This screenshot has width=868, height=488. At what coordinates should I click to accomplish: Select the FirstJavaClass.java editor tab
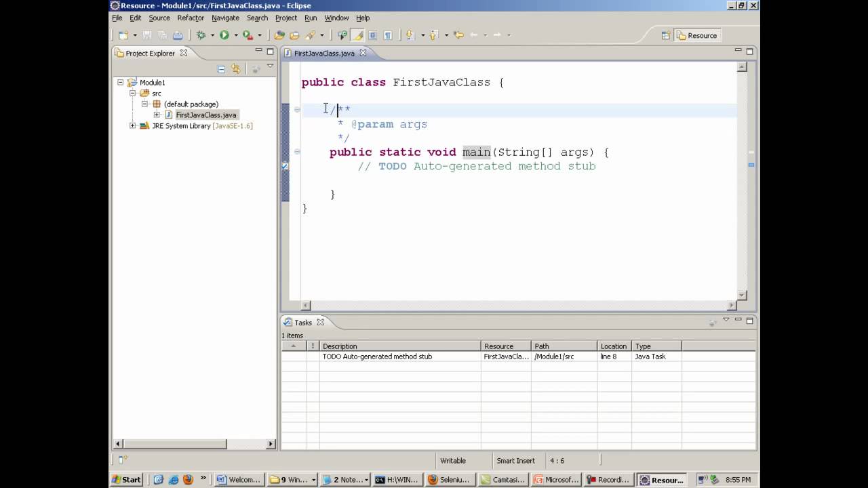click(324, 53)
